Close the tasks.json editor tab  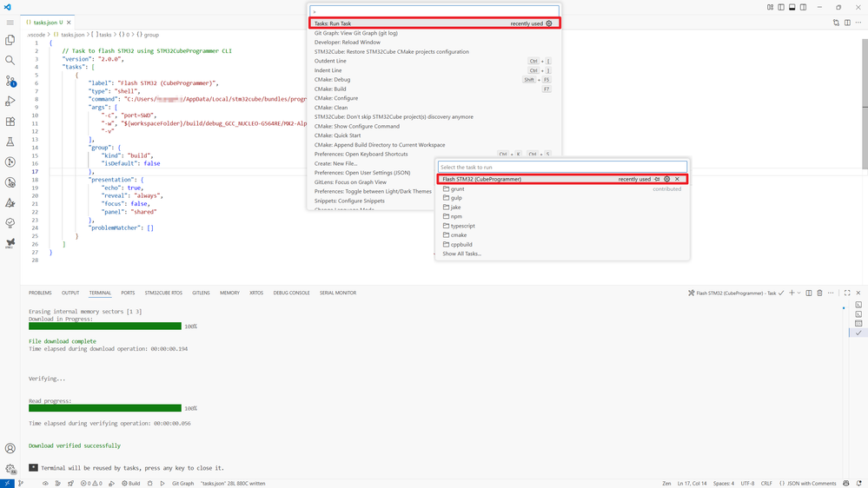click(69, 23)
